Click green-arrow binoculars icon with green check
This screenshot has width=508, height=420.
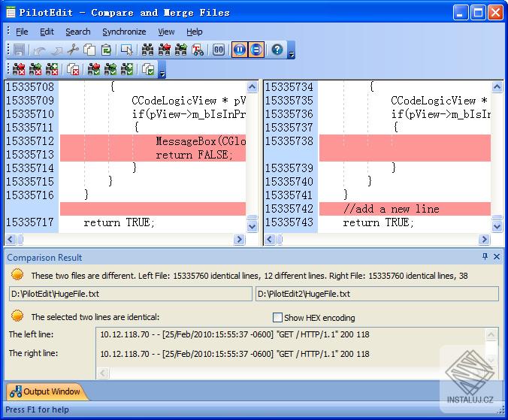(110, 69)
